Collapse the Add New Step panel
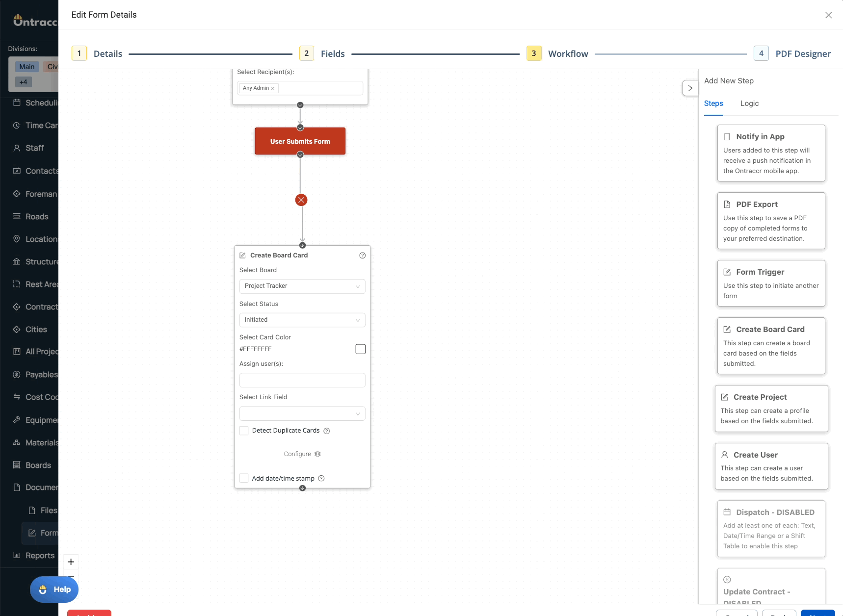Image resolution: width=843 pixels, height=616 pixels. point(690,88)
